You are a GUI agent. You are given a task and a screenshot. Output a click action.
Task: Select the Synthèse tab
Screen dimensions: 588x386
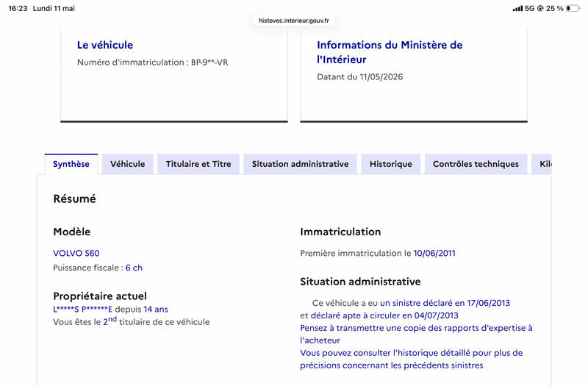tap(71, 164)
